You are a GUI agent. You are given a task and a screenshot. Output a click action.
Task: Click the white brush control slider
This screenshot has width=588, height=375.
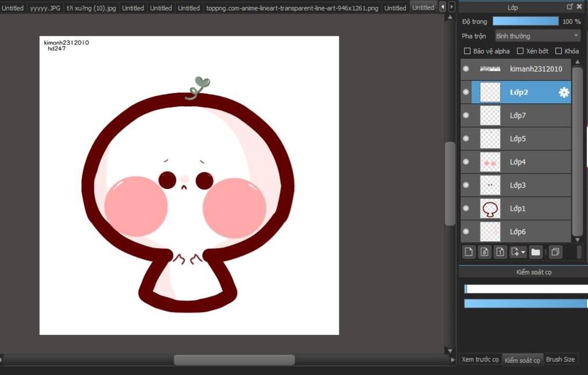(x=526, y=289)
